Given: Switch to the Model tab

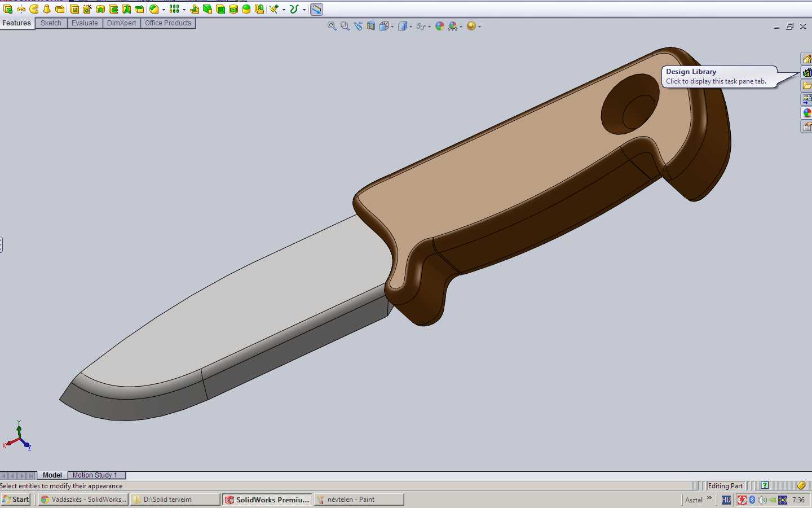Looking at the screenshot, I should coord(52,475).
